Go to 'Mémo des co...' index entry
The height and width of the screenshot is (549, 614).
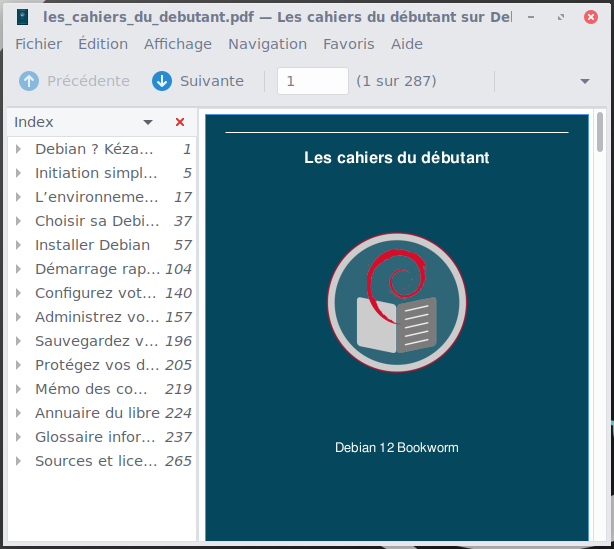pyautogui.click(x=96, y=389)
